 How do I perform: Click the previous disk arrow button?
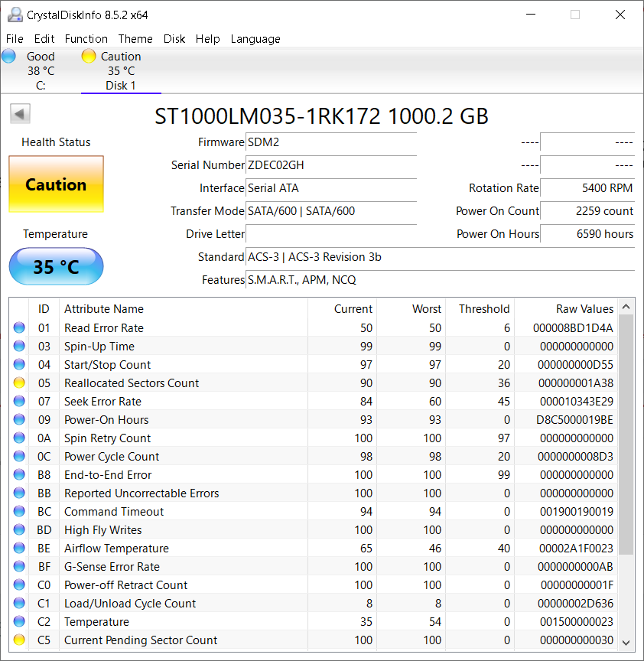[20, 114]
